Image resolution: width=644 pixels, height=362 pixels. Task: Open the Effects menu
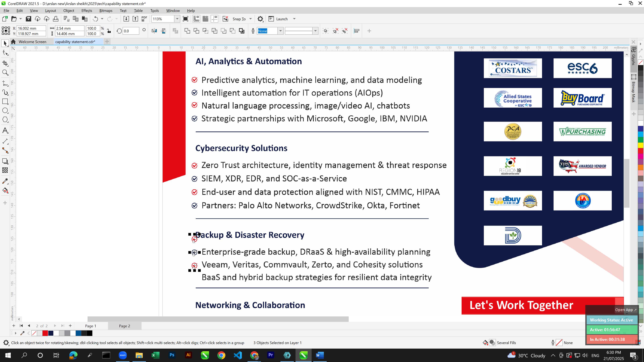[x=87, y=11]
